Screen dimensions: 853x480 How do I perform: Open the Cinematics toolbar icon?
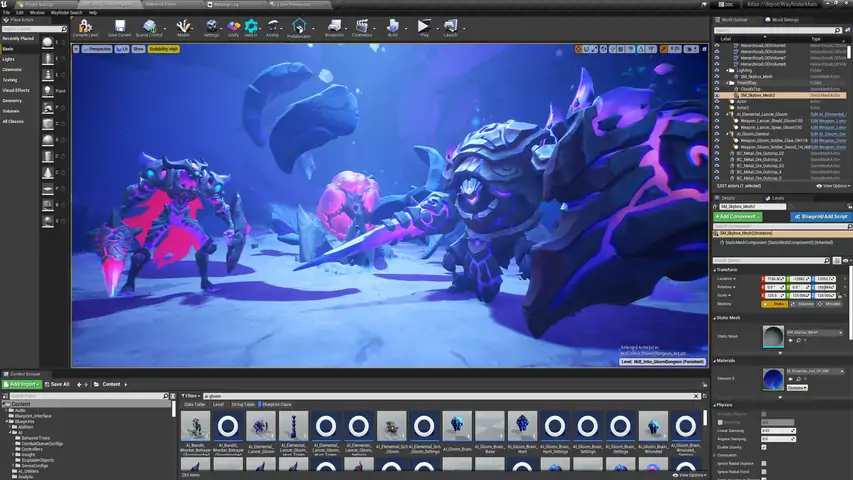click(x=362, y=27)
